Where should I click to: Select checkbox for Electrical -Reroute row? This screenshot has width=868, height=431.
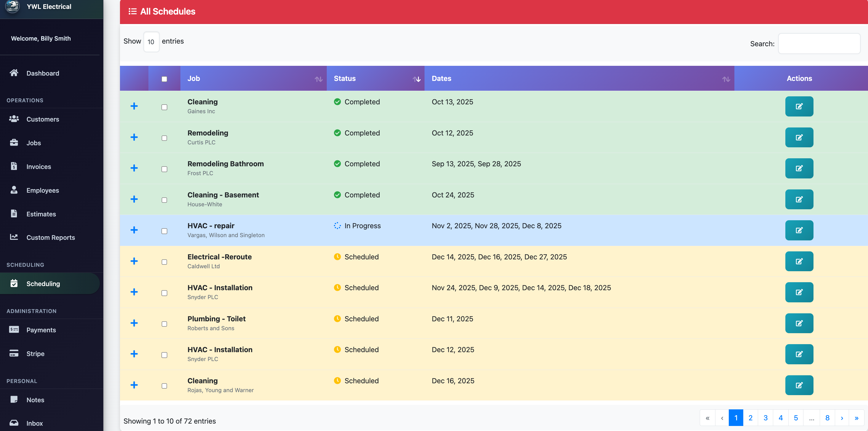[x=164, y=262]
